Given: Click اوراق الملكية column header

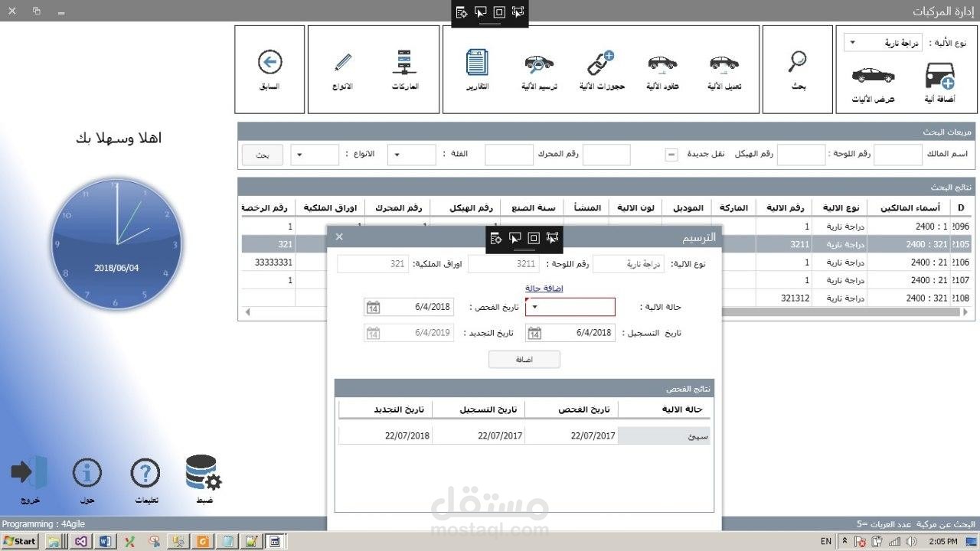Looking at the screenshot, I should 330,207.
